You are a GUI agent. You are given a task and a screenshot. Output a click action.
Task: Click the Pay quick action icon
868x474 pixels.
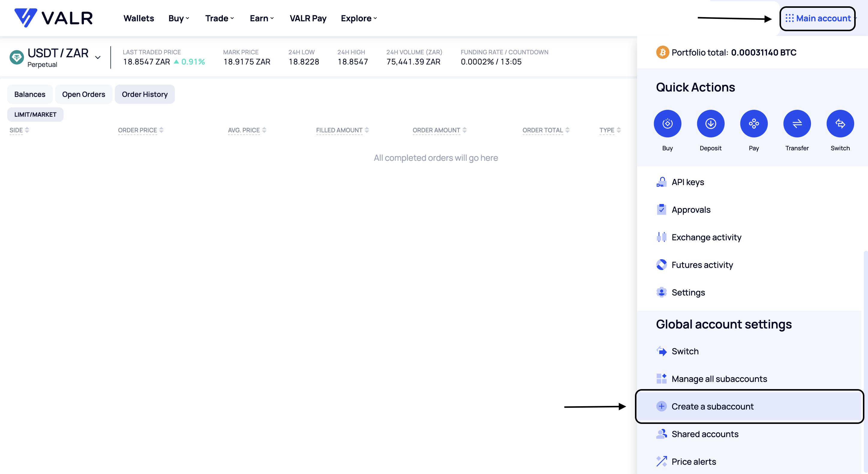click(754, 123)
